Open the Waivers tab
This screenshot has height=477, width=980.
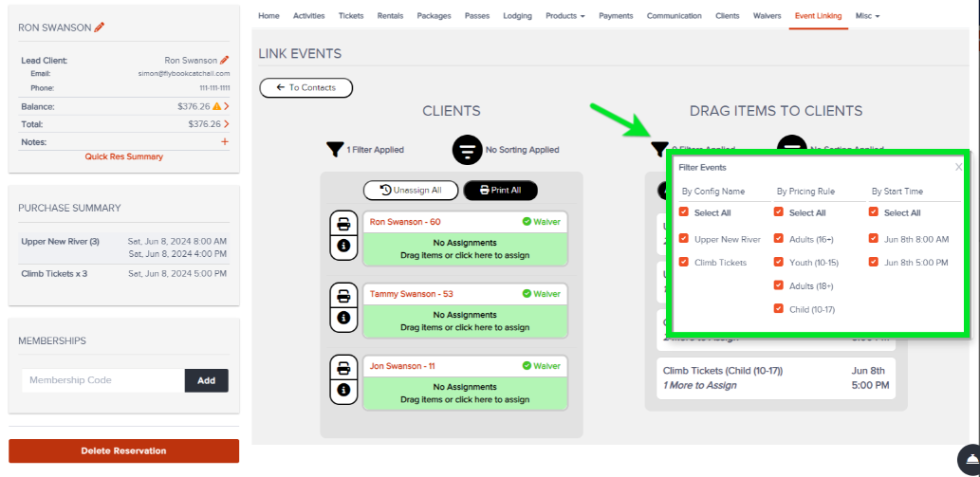[x=767, y=15]
